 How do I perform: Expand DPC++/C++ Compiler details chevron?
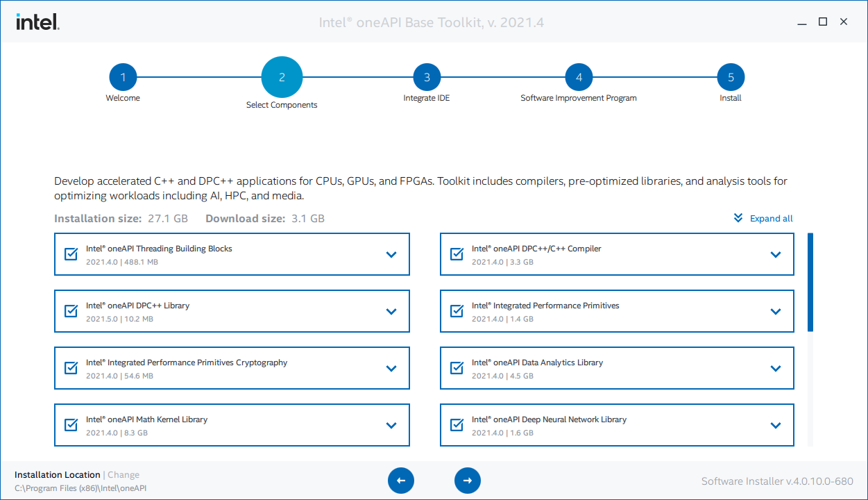click(776, 255)
